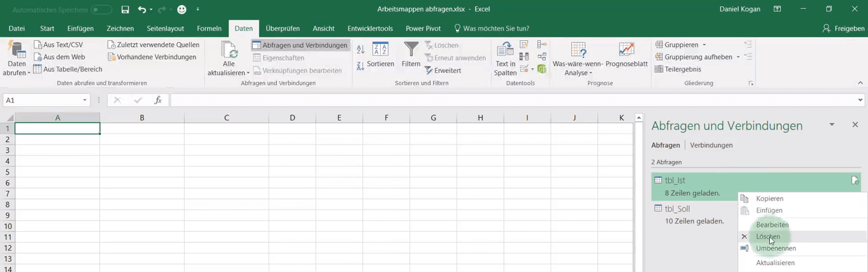Switch to the Start ribbon tab
This screenshot has width=868, height=272.
(47, 28)
